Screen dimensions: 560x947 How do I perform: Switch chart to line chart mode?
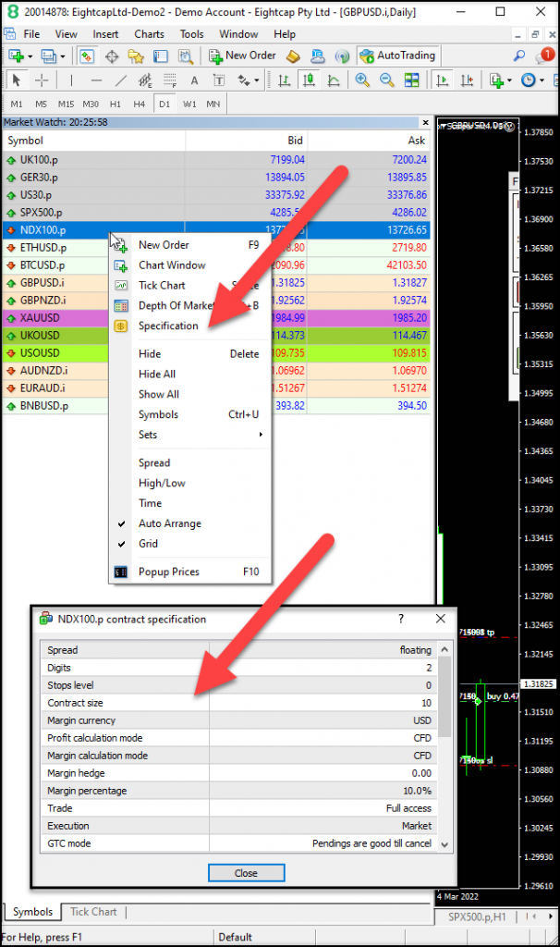click(333, 80)
